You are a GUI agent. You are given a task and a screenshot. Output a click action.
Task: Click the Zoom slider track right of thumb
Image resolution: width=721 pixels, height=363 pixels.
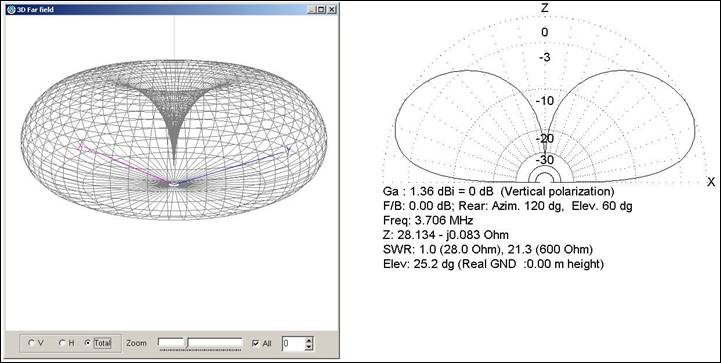coord(216,342)
